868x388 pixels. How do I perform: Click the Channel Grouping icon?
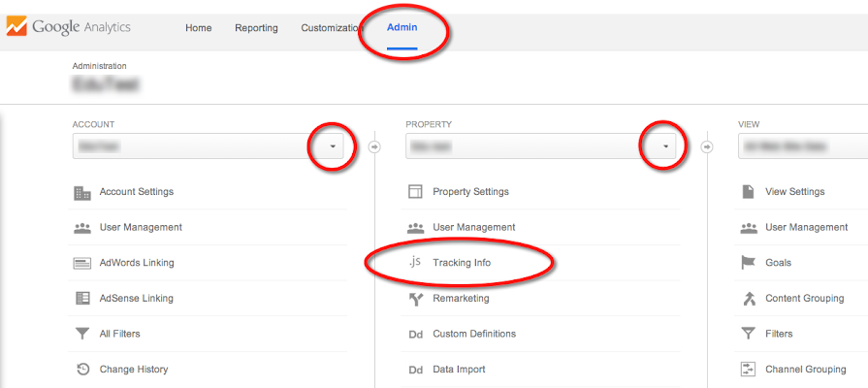tap(748, 370)
